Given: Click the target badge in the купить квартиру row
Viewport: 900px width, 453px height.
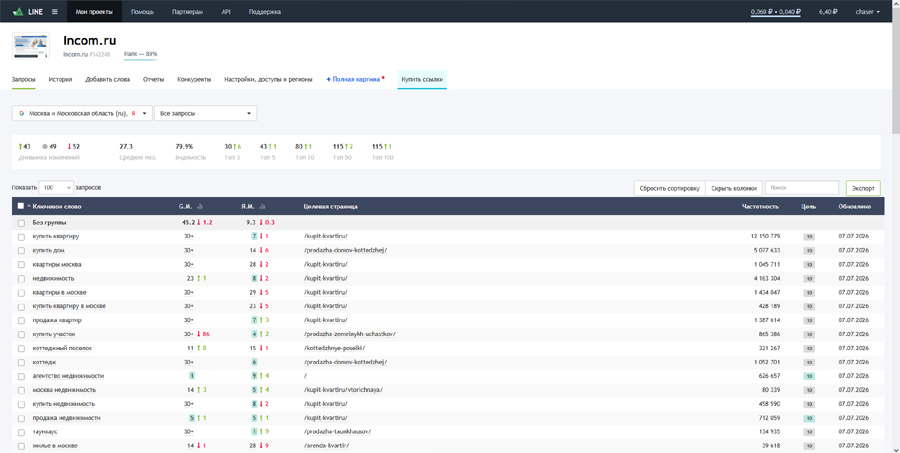Looking at the screenshot, I should click(809, 237).
